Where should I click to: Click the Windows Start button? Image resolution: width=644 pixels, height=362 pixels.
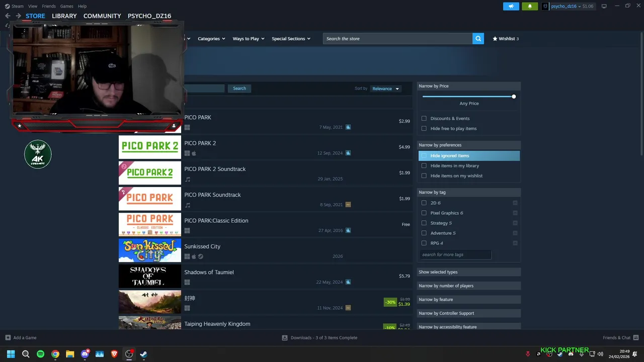click(11, 354)
